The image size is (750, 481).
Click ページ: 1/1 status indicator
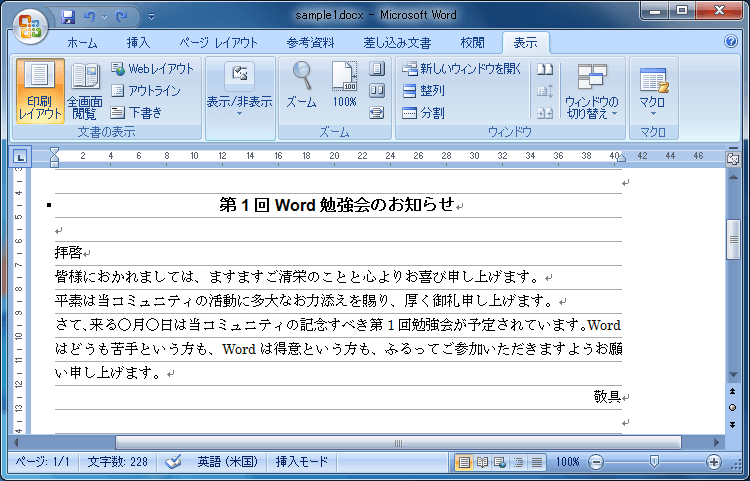(x=43, y=462)
